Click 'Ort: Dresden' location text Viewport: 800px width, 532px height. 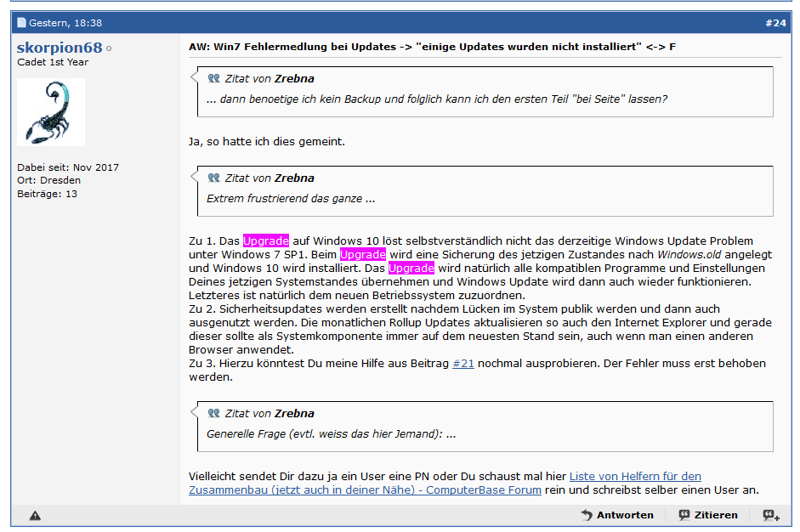coord(49,180)
